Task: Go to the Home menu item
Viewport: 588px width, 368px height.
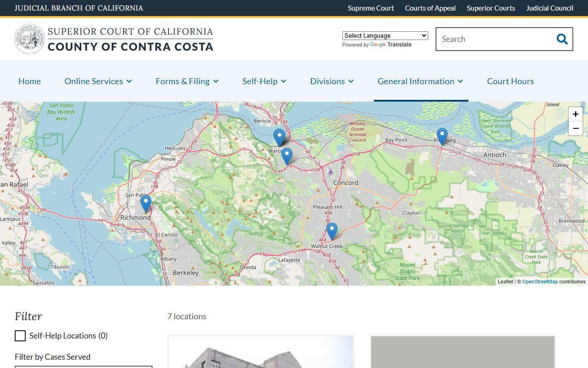Action: [29, 81]
